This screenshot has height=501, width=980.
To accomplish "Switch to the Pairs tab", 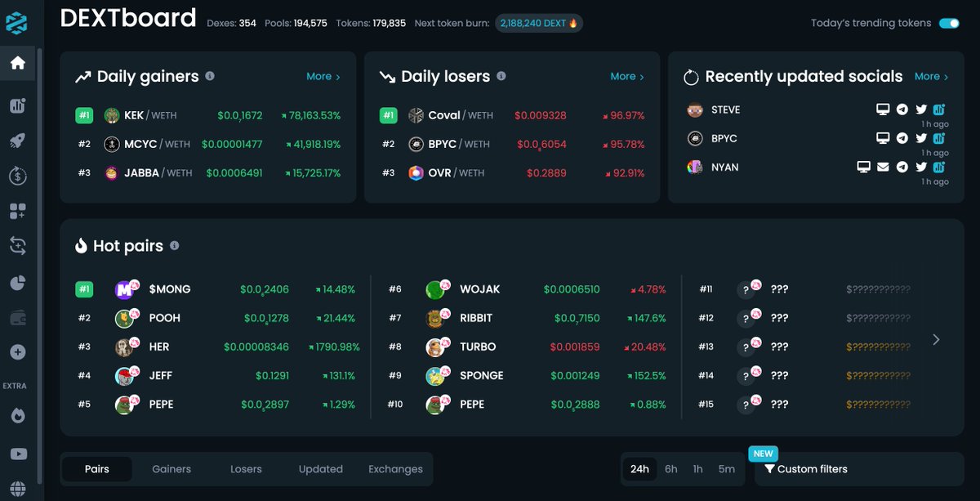I will coord(97,469).
